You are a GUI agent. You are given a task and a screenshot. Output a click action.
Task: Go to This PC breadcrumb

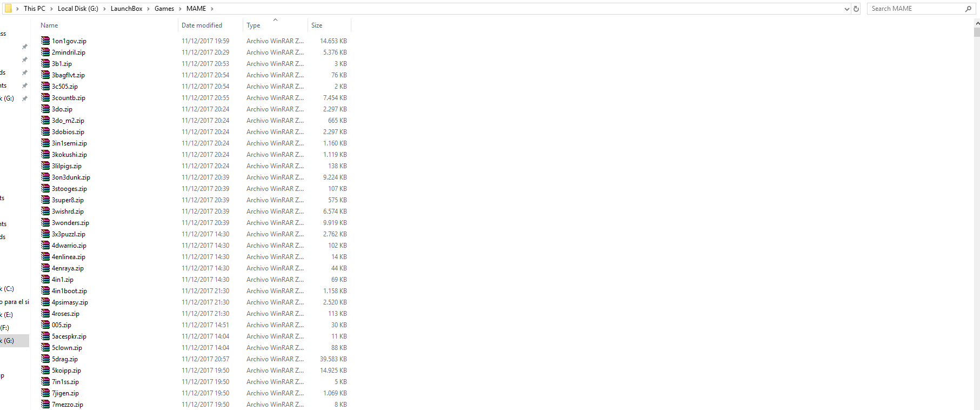coord(35,9)
